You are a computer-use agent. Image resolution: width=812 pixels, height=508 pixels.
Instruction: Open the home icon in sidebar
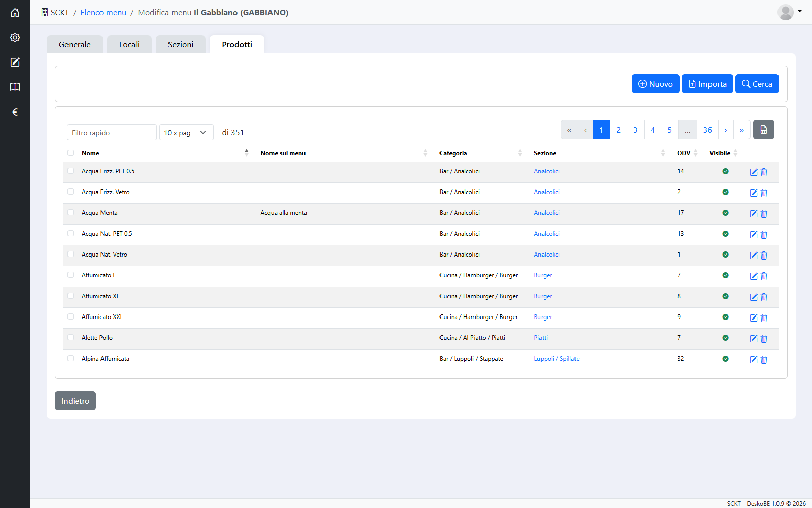pos(15,13)
